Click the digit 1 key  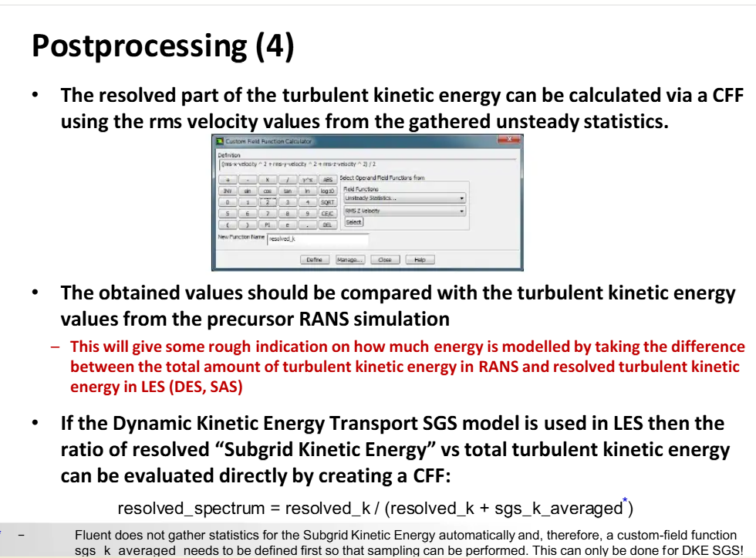[x=248, y=202]
